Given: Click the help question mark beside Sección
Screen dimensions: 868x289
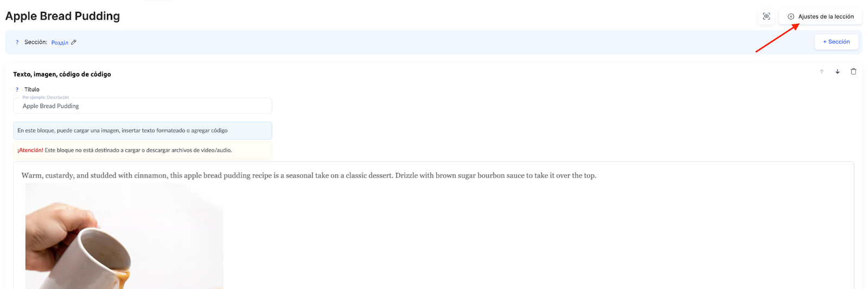Looking at the screenshot, I should coord(17,42).
